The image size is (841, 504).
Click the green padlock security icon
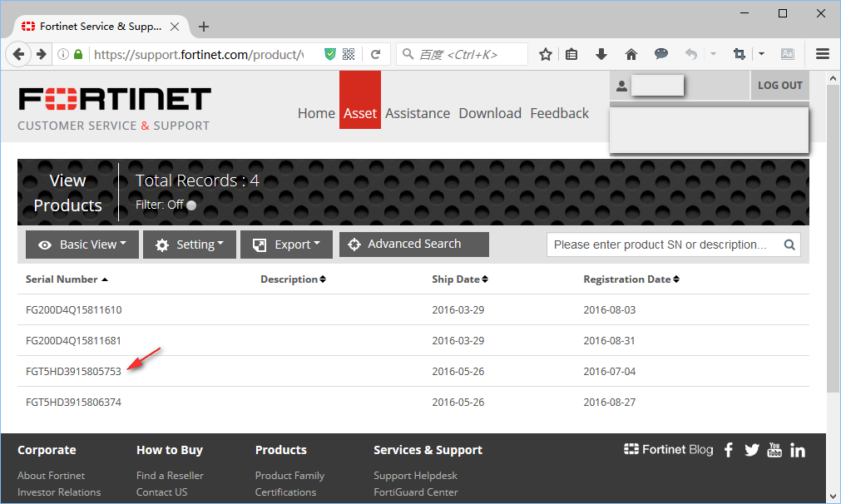(x=78, y=54)
